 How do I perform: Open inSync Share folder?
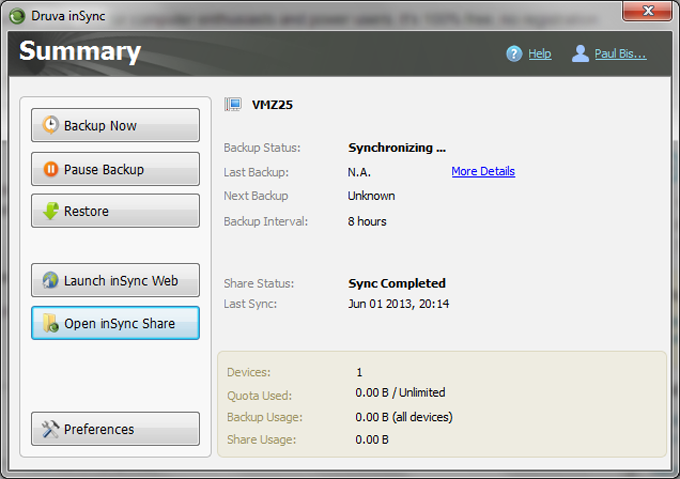pos(115,323)
